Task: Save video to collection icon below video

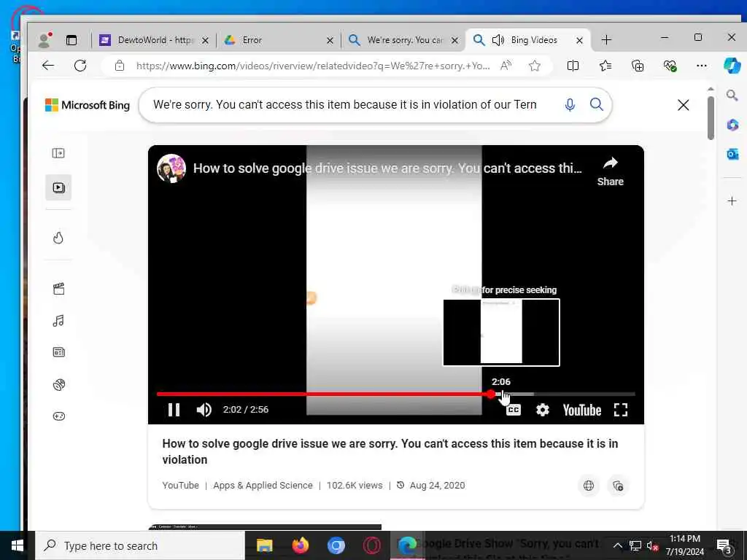Action: [x=618, y=486]
